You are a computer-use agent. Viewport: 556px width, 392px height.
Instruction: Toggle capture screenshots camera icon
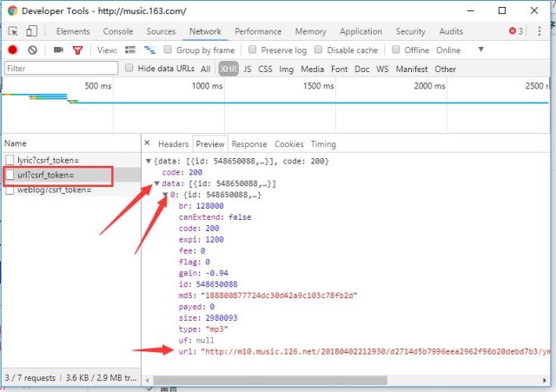58,50
